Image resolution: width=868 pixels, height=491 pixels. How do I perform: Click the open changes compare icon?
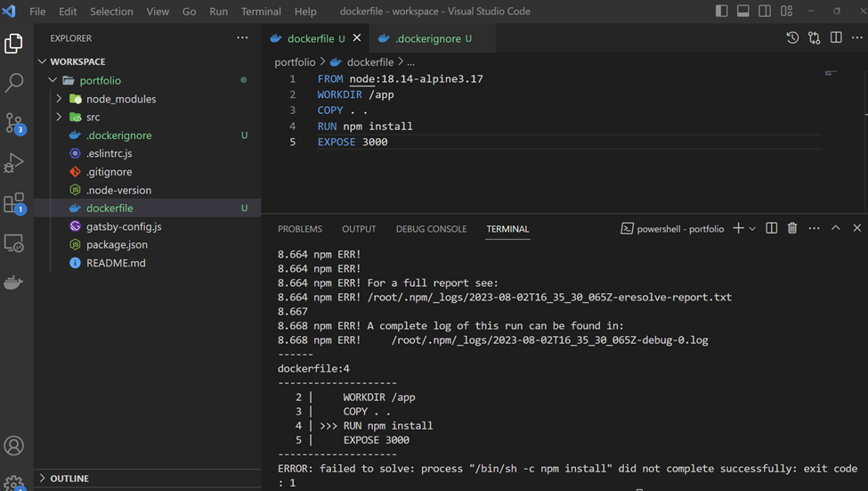click(815, 37)
